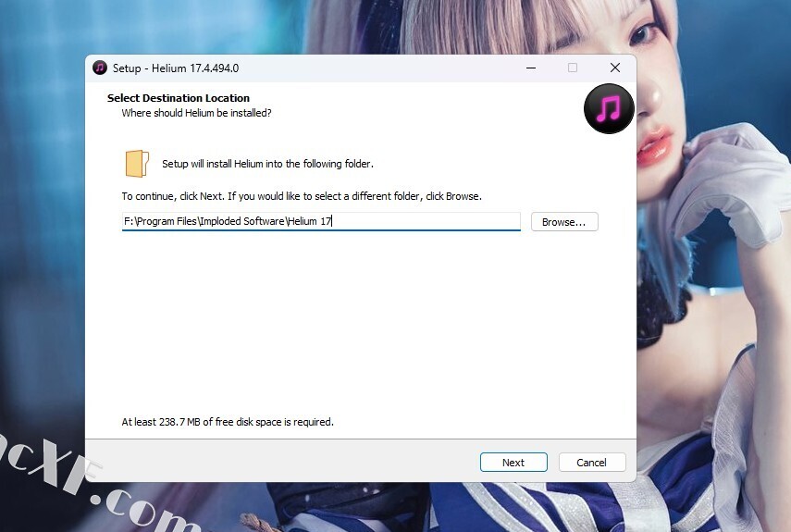Click the Helium icon in the title bar
The width and height of the screenshot is (791, 532).
(x=100, y=68)
